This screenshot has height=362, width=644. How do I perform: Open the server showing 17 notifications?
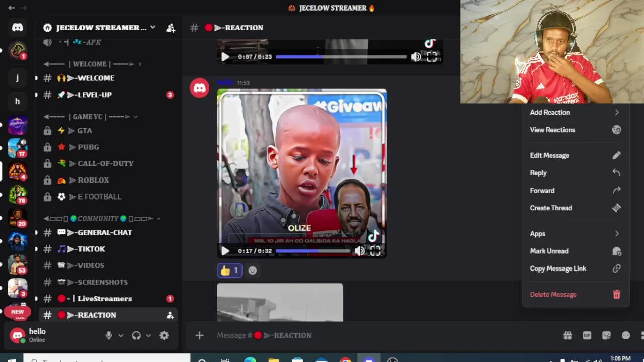(17, 148)
